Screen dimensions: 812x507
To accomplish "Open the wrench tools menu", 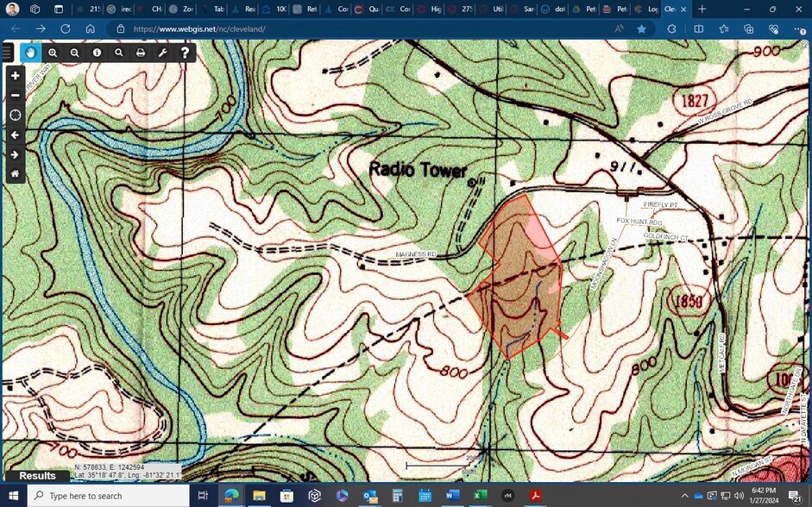I will coord(162,53).
